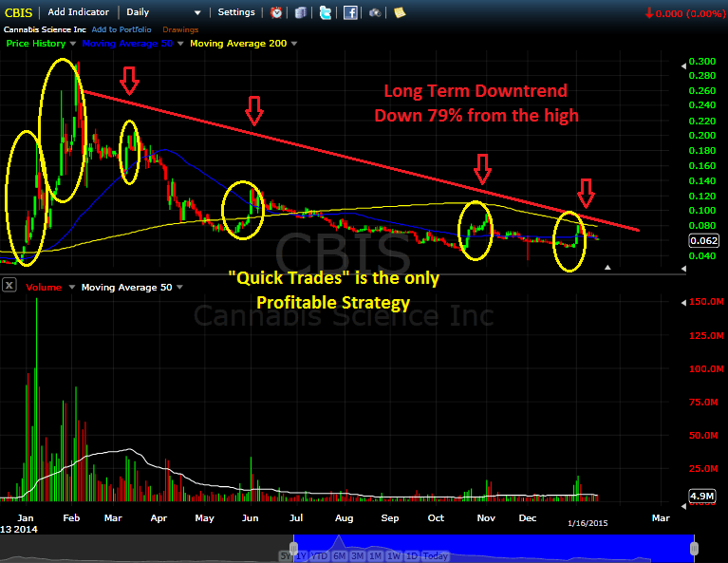Select the 1M time range
Screen dimensions: 728x563
click(x=375, y=556)
